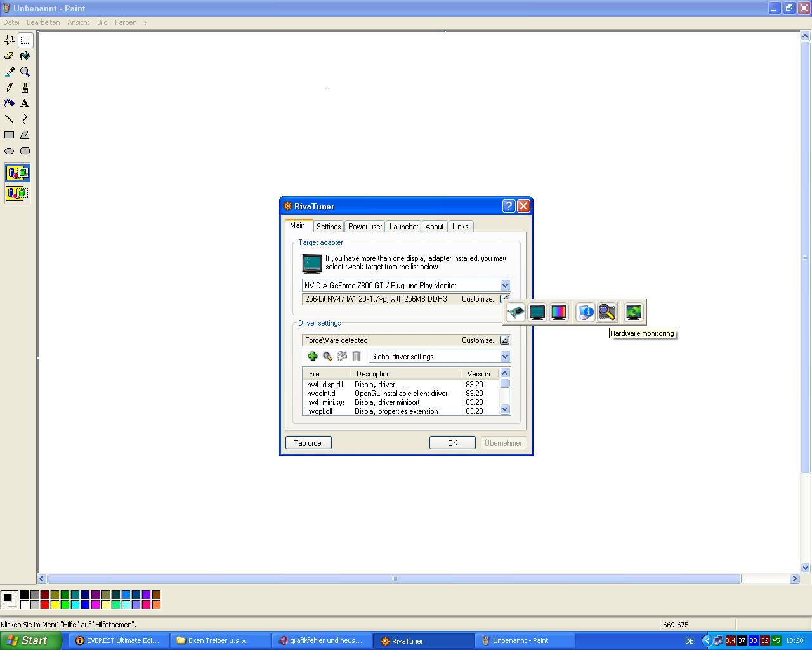Select nv4_disp.dll row in driver list
The height and width of the screenshot is (650, 812).
(401, 385)
